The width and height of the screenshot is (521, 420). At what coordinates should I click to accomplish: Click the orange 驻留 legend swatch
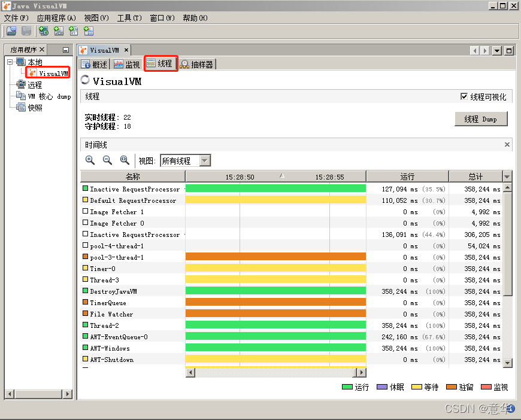[451, 387]
